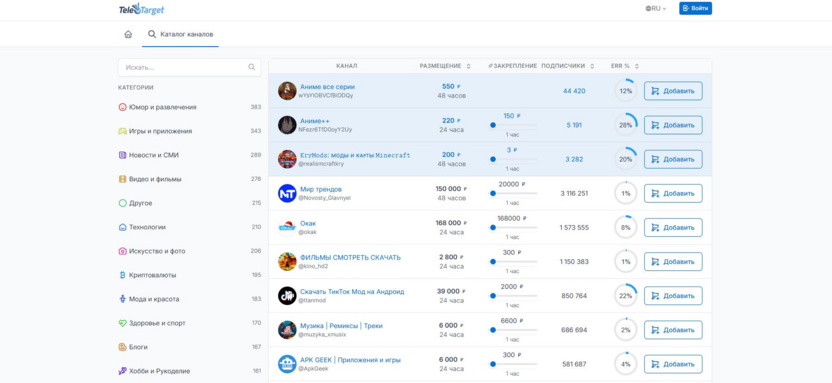Viewport: 832px width, 383px height.
Task: Open the Аниме все серии channel link
Action: (x=327, y=86)
